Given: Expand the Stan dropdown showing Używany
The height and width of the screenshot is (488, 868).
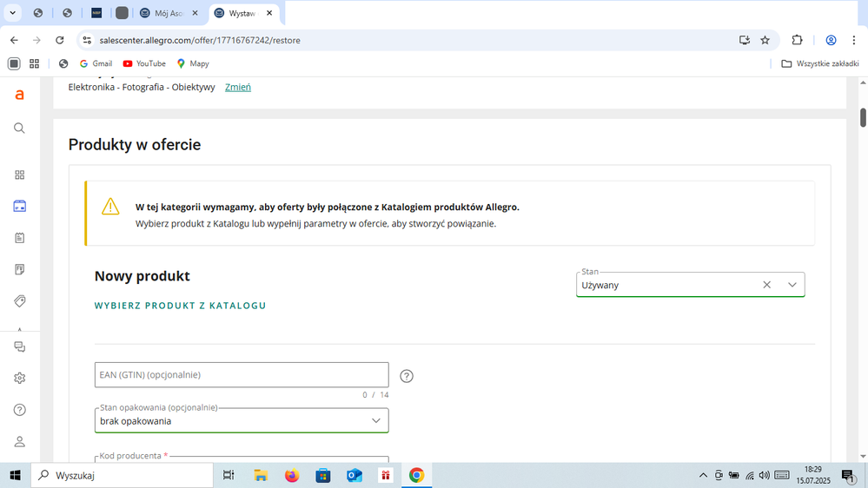Looking at the screenshot, I should pos(792,285).
